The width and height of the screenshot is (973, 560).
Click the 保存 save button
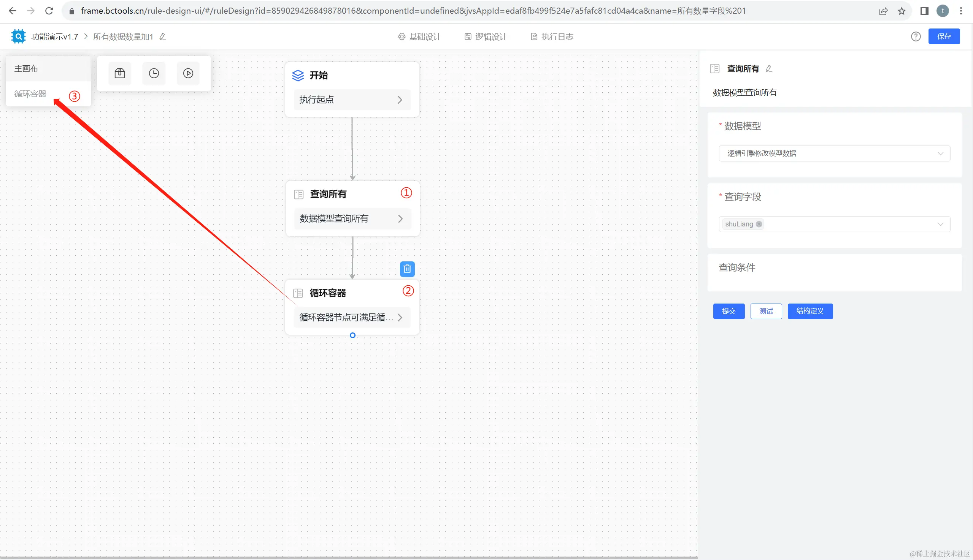(x=944, y=36)
